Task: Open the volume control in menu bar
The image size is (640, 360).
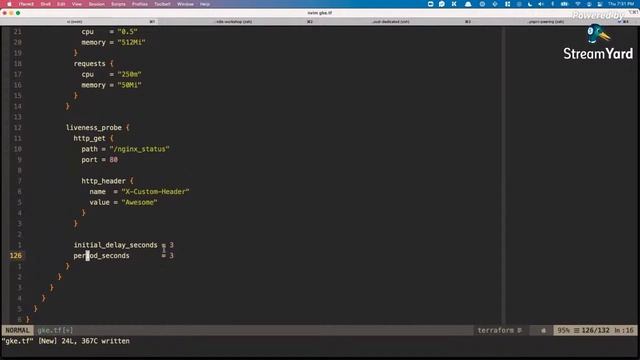Action: 541,4
